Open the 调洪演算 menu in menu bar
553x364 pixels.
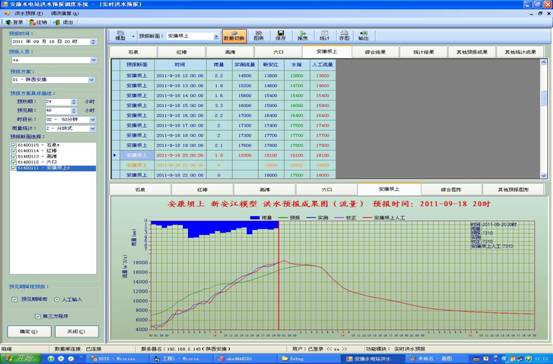tap(65, 13)
